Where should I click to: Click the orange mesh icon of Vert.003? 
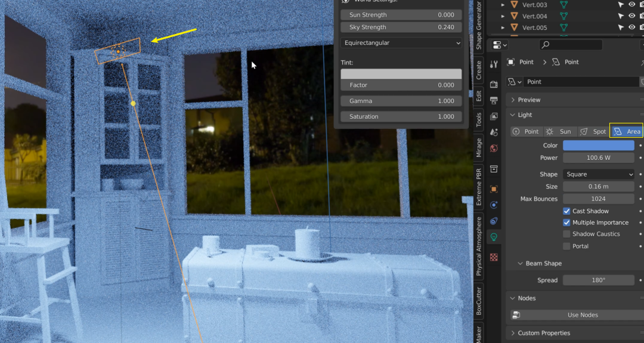514,5
